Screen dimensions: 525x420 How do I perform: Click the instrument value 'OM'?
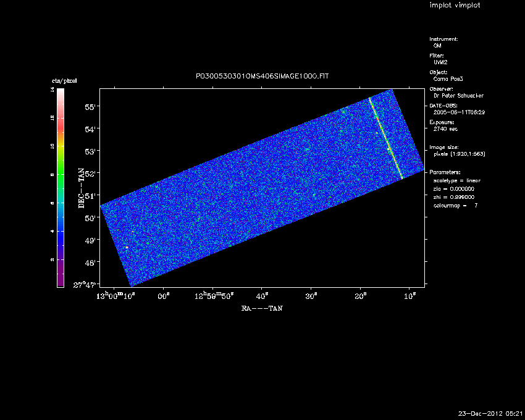(437, 46)
